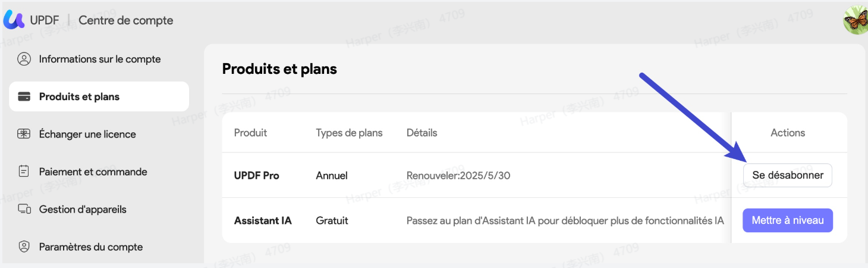Viewport: 868px width, 268px height.
Task: Click Centre de compte header text
Action: 126,20
